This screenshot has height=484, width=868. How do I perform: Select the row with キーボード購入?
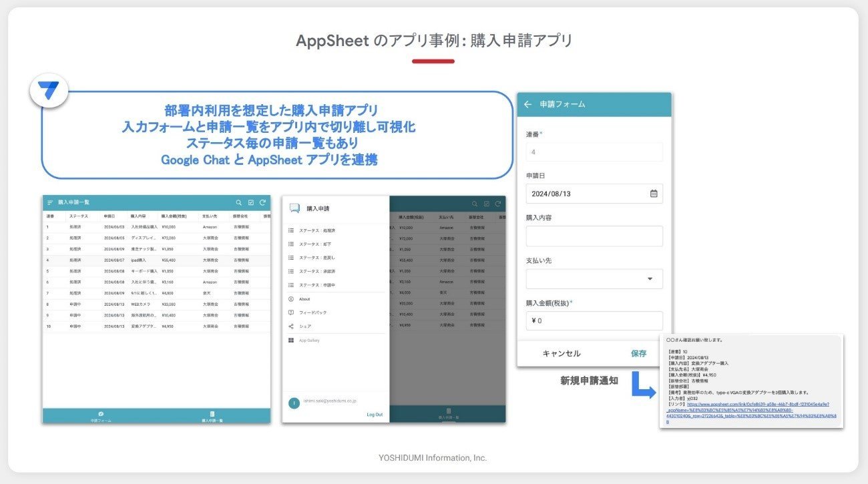pyautogui.click(x=156, y=271)
